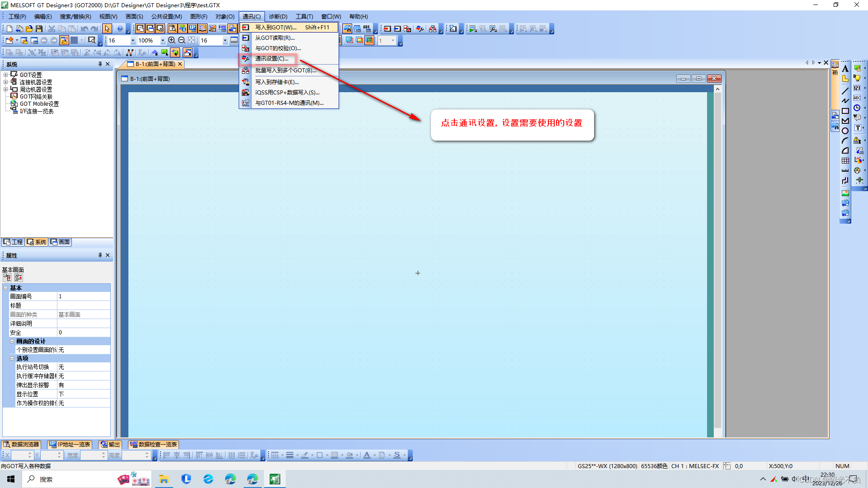
Task: Switch to the 画面 tab
Action: point(60,242)
